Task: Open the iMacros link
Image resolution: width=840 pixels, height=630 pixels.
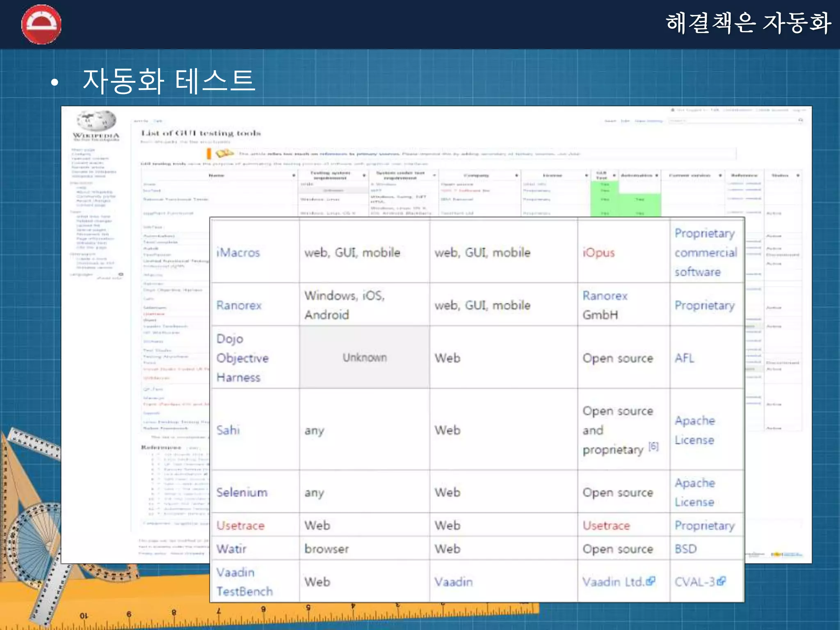Action: click(x=238, y=253)
